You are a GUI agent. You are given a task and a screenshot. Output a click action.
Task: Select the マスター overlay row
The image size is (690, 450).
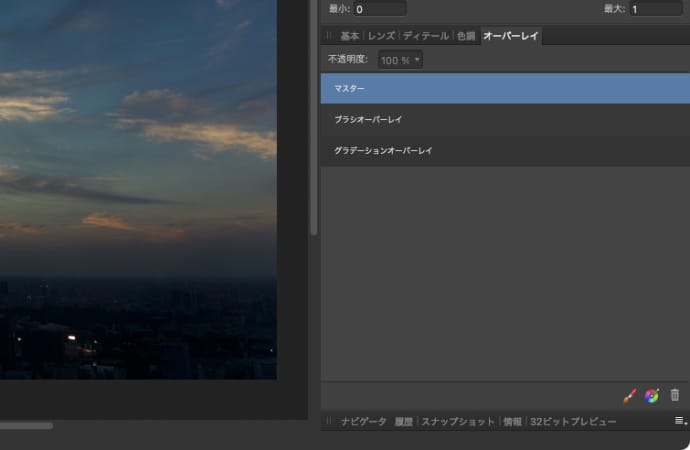click(505, 88)
